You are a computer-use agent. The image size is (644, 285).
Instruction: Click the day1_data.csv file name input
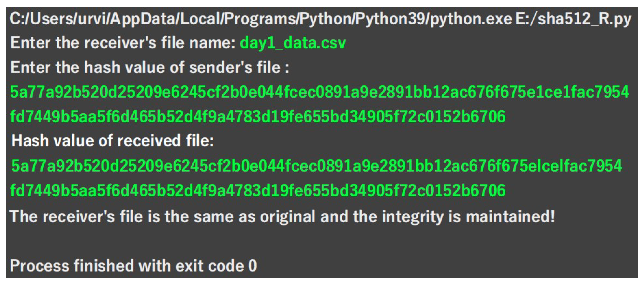point(292,43)
